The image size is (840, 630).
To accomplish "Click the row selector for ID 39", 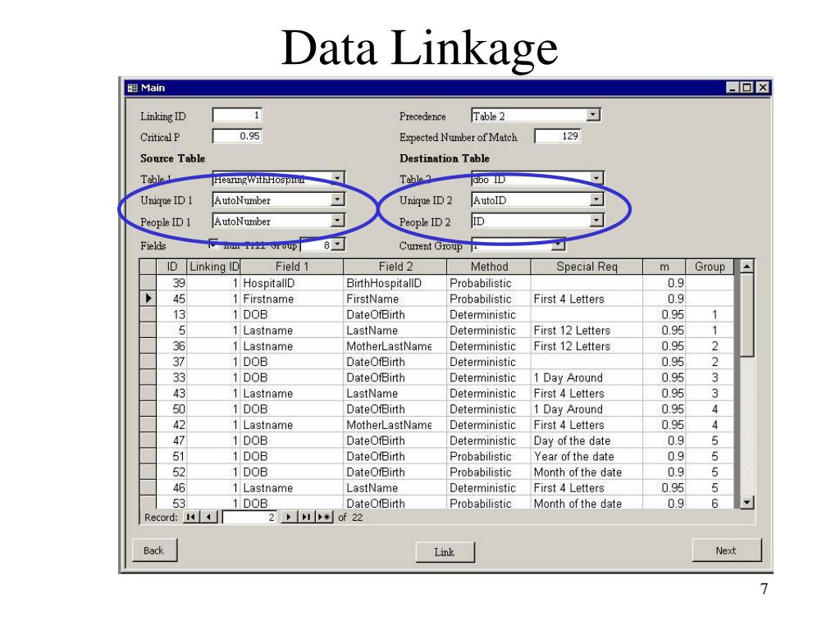I will click(148, 283).
